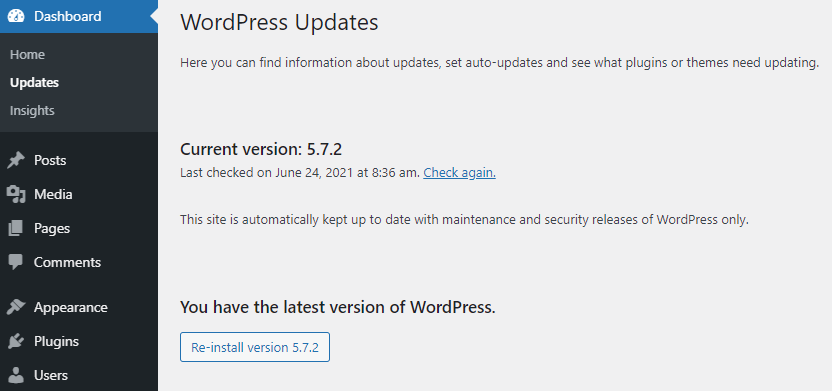
Task: Go to the Plugins menu label
Action: [56, 341]
